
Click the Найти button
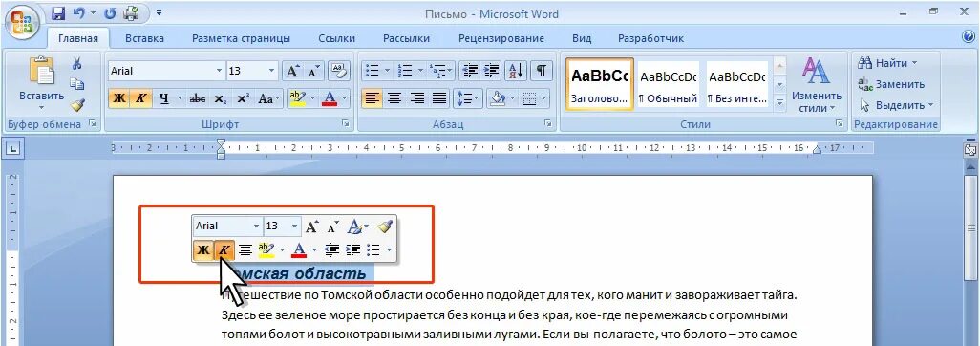(888, 63)
